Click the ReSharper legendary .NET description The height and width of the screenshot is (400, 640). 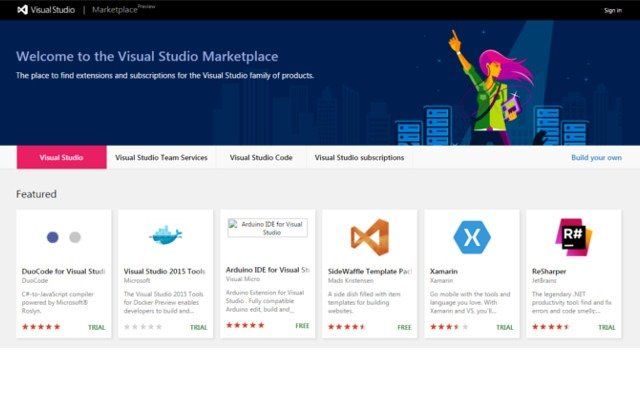tap(571, 302)
